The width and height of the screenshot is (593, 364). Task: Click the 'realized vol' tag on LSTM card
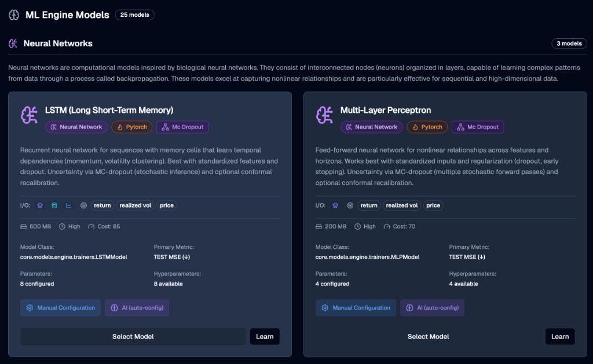(x=135, y=205)
